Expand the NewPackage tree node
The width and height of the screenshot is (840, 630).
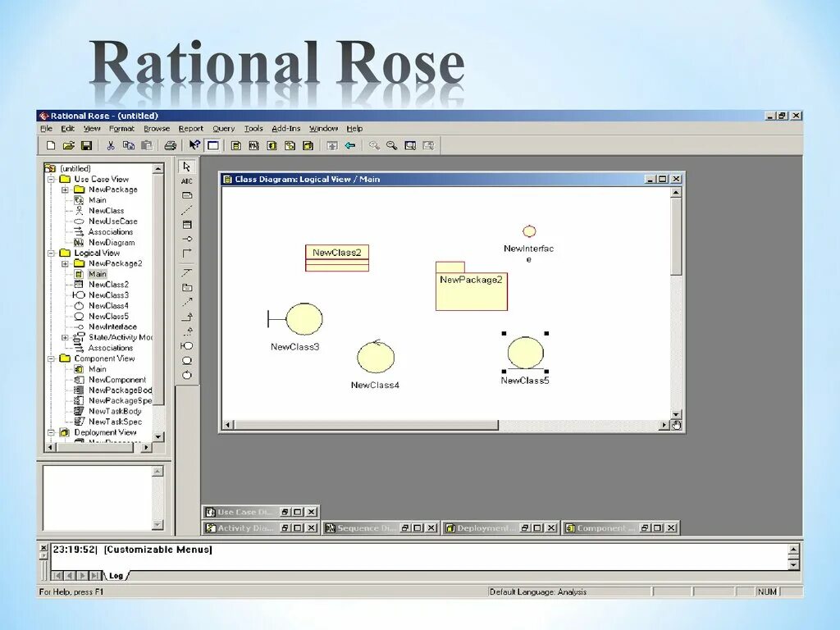tap(65, 189)
